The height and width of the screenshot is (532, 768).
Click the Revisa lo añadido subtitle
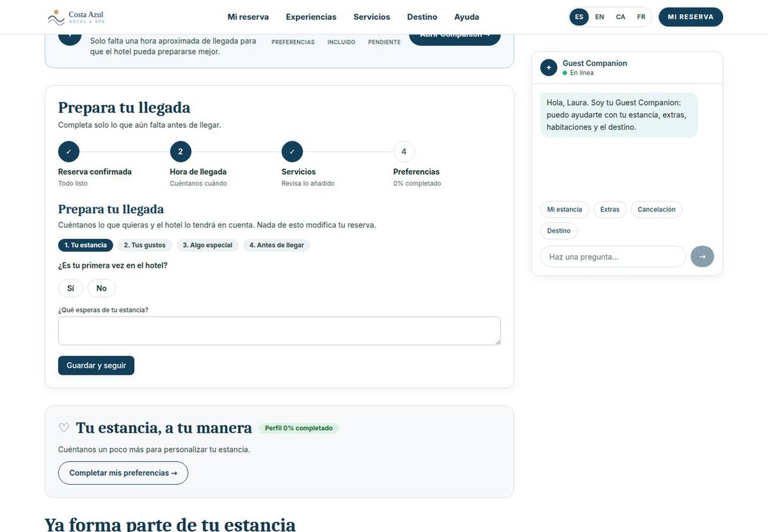point(308,184)
